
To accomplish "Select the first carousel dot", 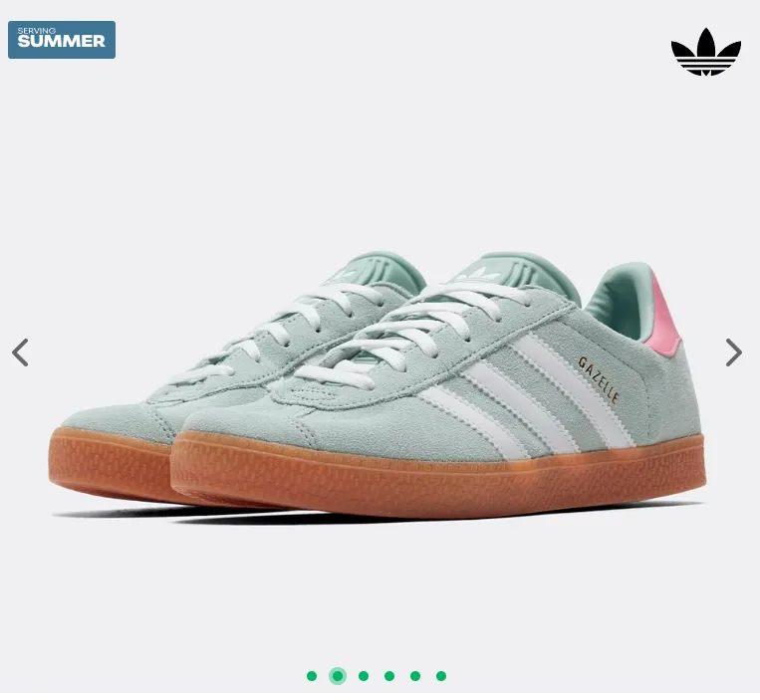I will [x=312, y=676].
